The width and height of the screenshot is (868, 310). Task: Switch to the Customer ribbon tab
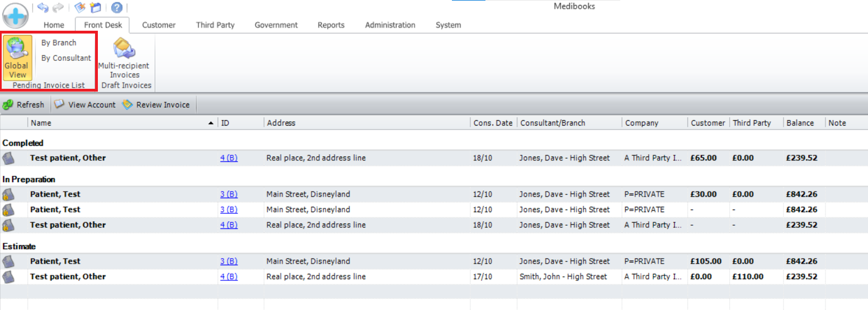tap(159, 25)
